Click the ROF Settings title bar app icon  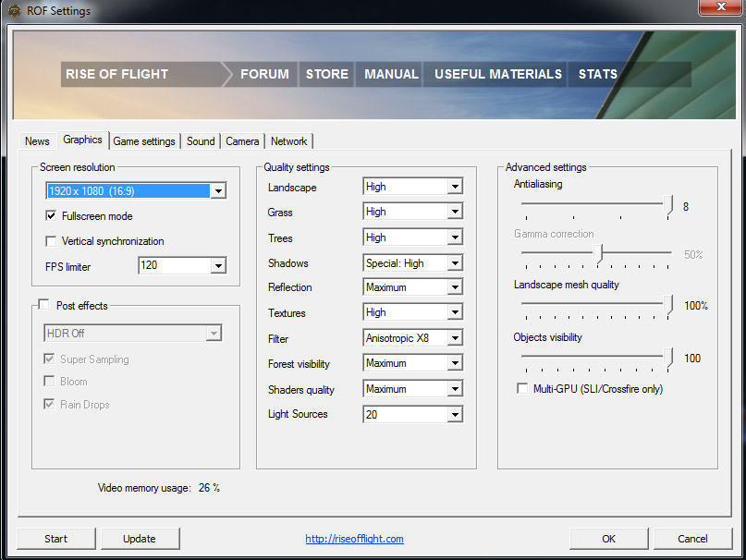[x=14, y=10]
